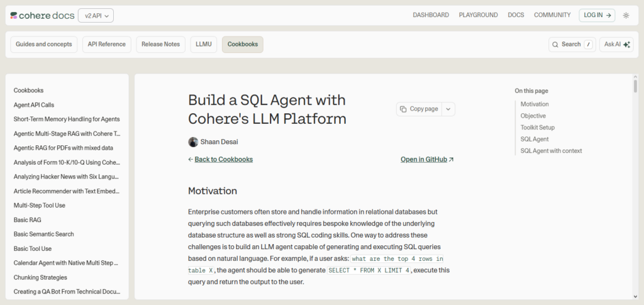
Task: Open Basic Tool Use cookbook
Action: (33, 248)
